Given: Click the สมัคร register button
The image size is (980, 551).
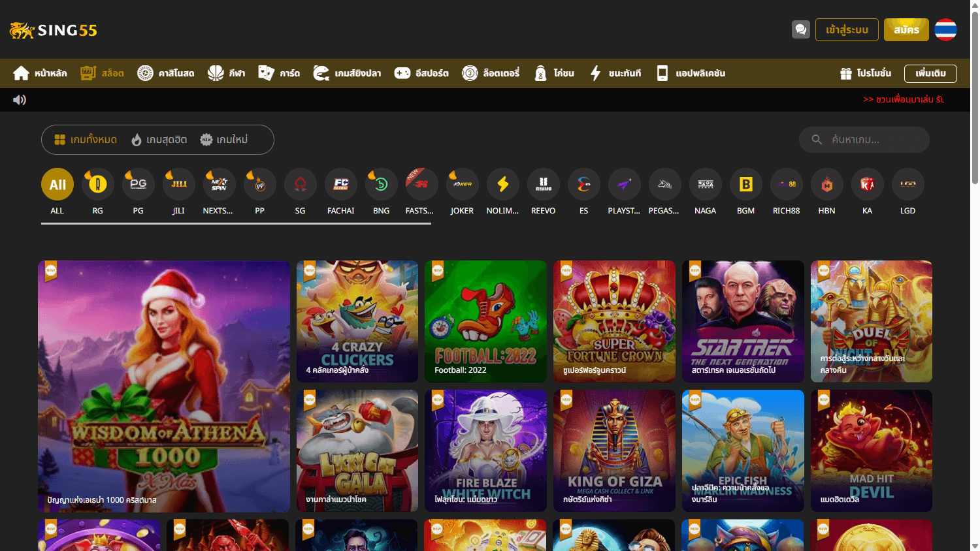Looking at the screenshot, I should click(x=906, y=29).
